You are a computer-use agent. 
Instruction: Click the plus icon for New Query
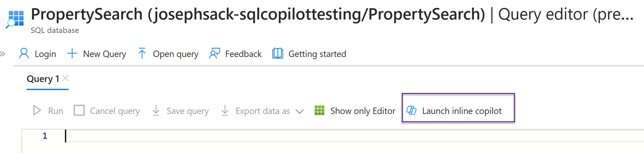pyautogui.click(x=72, y=54)
